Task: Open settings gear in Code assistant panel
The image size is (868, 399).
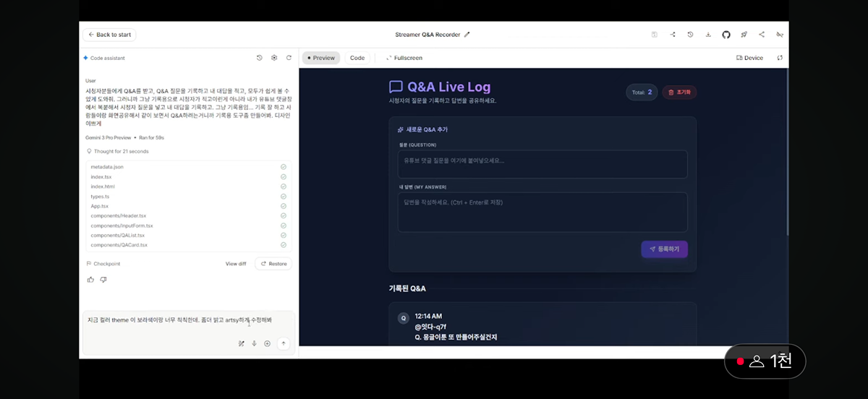Action: [x=274, y=58]
